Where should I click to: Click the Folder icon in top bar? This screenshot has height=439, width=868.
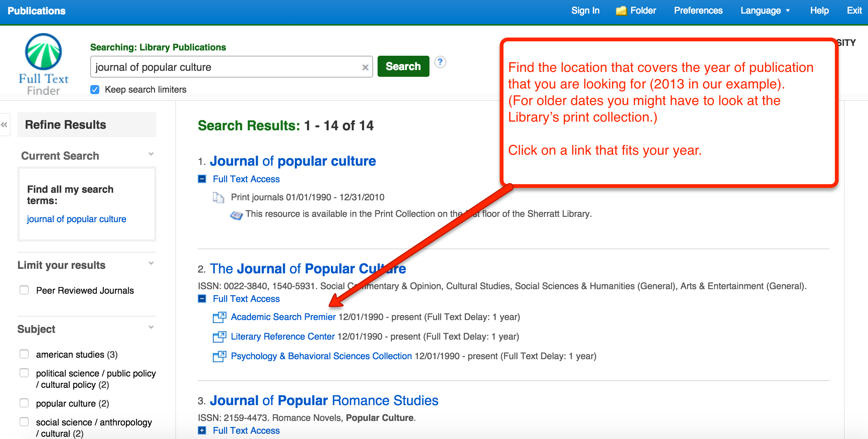621,11
